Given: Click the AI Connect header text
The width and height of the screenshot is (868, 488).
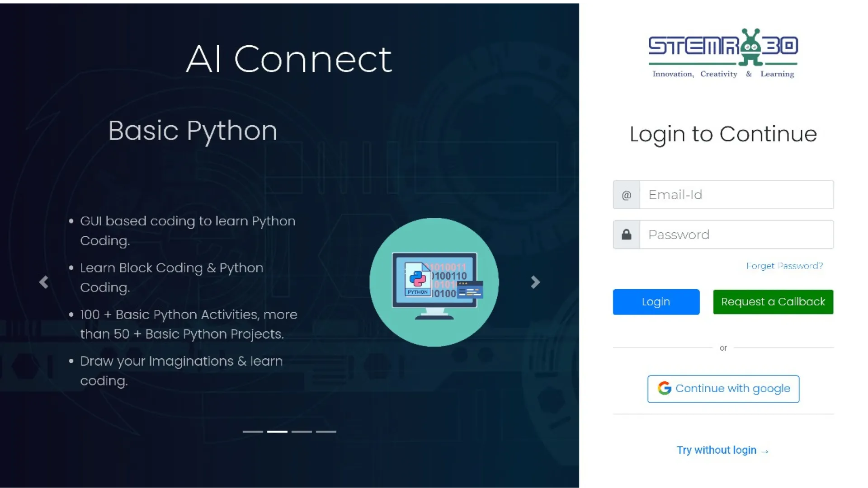Looking at the screenshot, I should click(x=289, y=58).
